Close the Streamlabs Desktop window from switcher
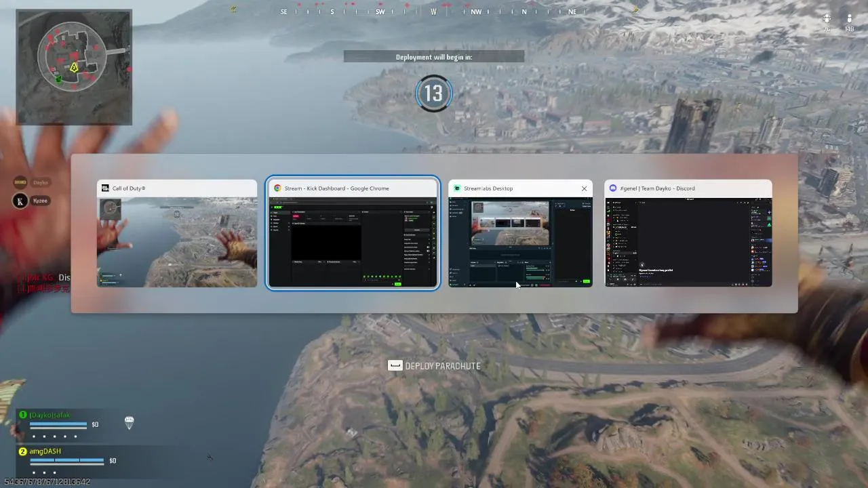This screenshot has height=488, width=868. click(x=584, y=188)
